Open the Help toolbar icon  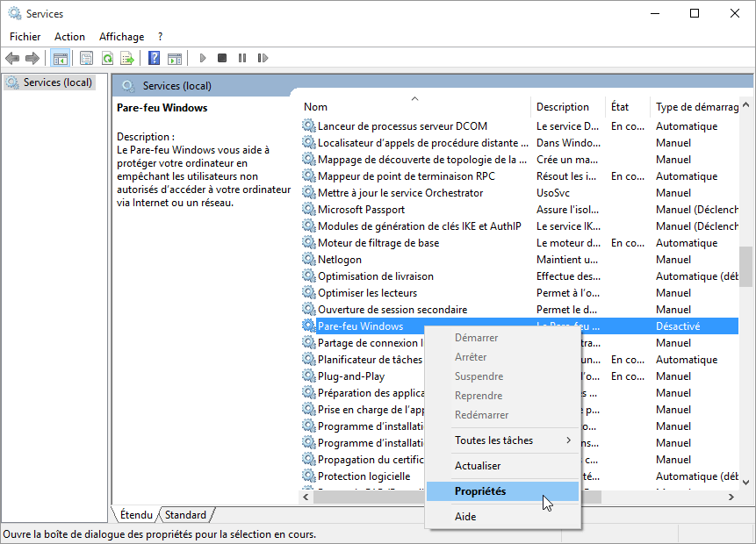tap(154, 58)
